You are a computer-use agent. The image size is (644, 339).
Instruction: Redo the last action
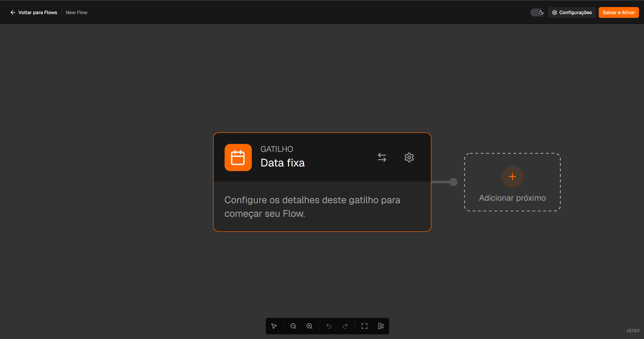tap(345, 326)
